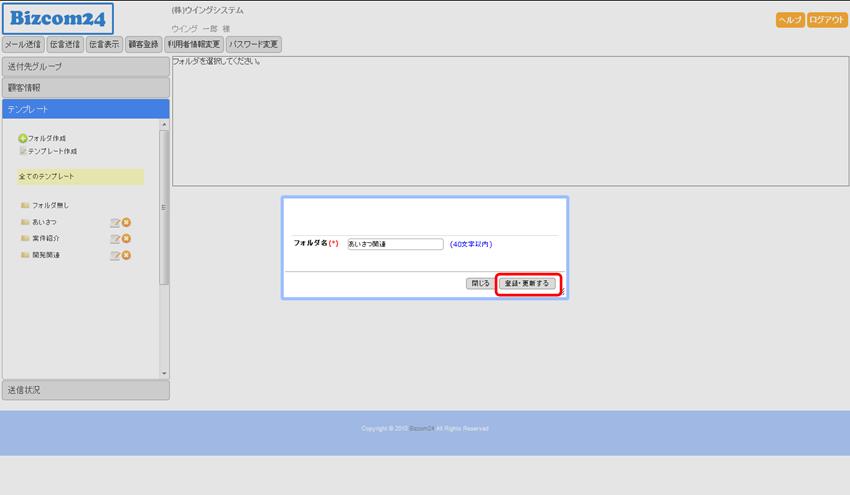Delete the 開発関連 folder with orange X
This screenshot has width=850, height=495.
[x=127, y=256]
